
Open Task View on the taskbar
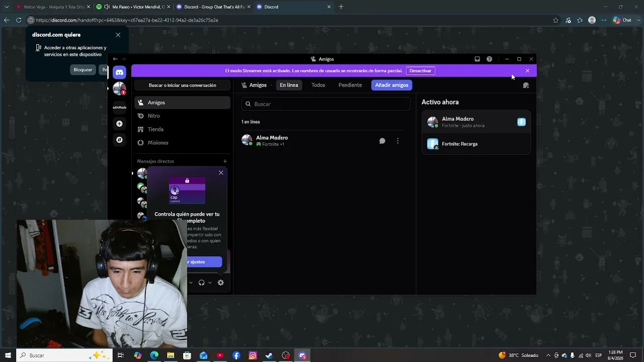point(121,355)
